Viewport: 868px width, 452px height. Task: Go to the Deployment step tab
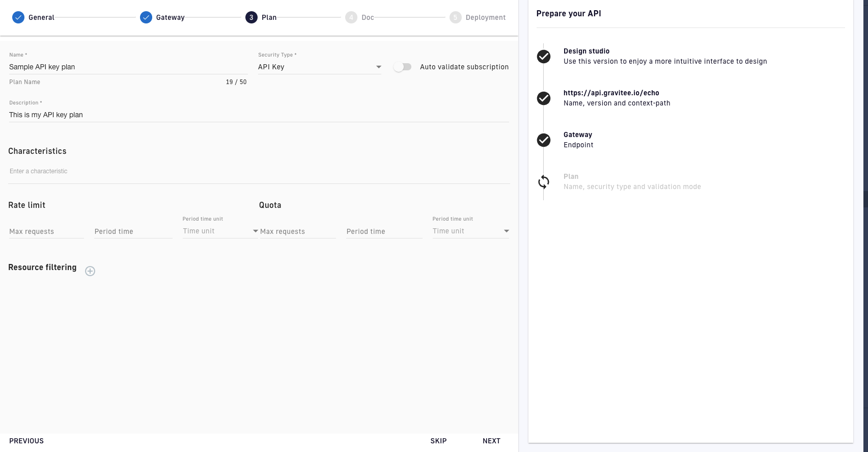478,17
